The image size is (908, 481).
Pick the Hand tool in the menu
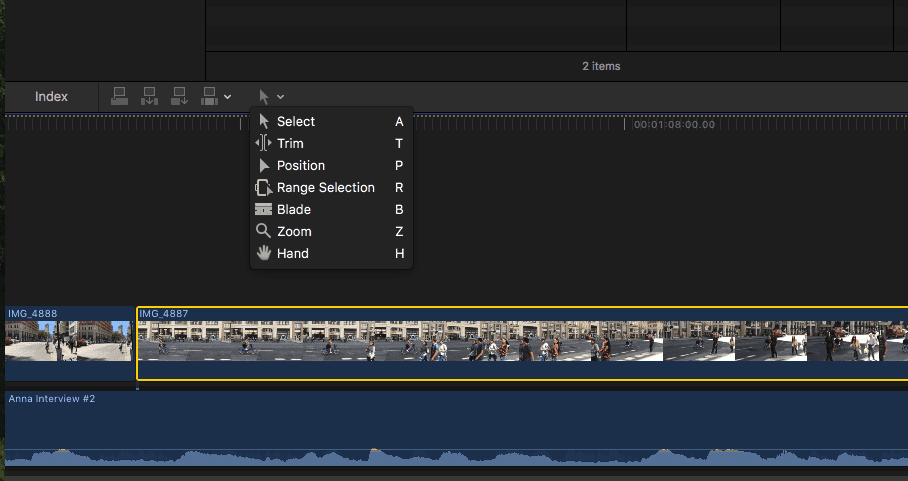pos(292,254)
